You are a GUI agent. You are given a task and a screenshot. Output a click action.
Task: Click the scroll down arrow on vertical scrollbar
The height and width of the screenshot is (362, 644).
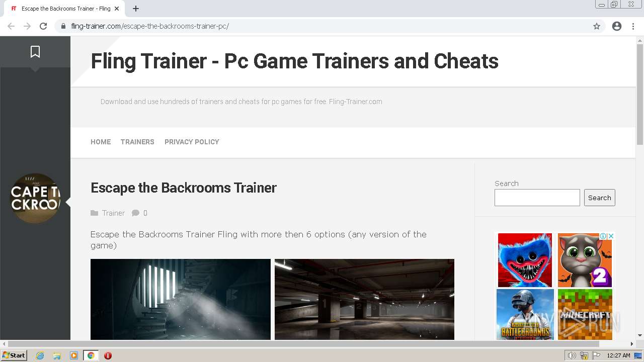tap(640, 335)
